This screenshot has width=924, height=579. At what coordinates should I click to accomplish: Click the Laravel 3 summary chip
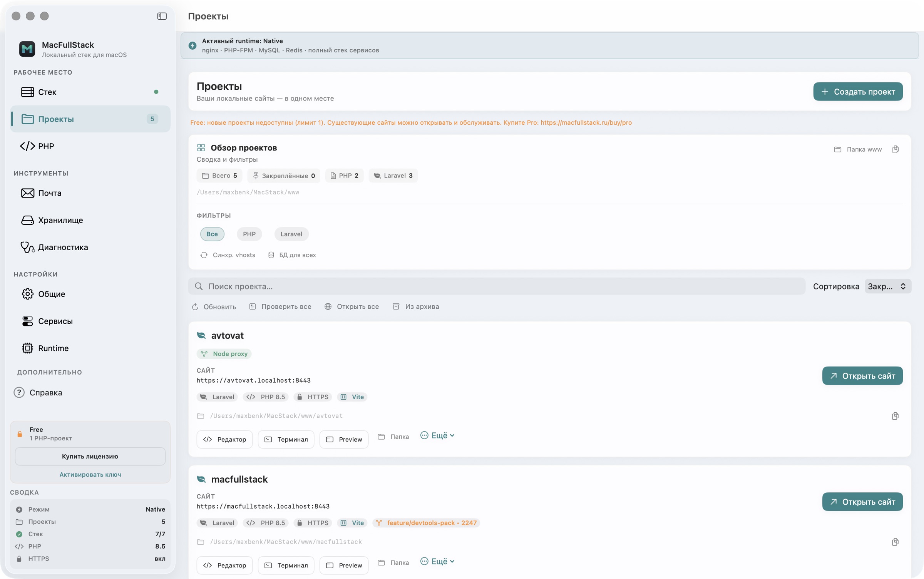pos(393,176)
